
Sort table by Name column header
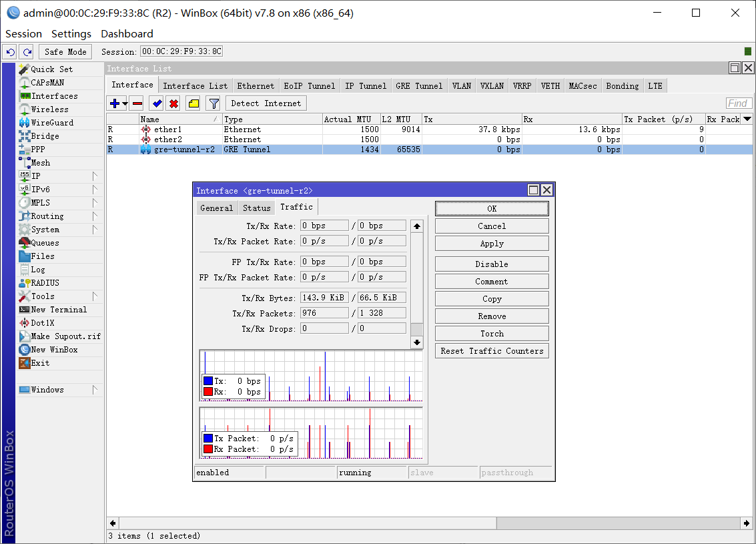coord(180,119)
